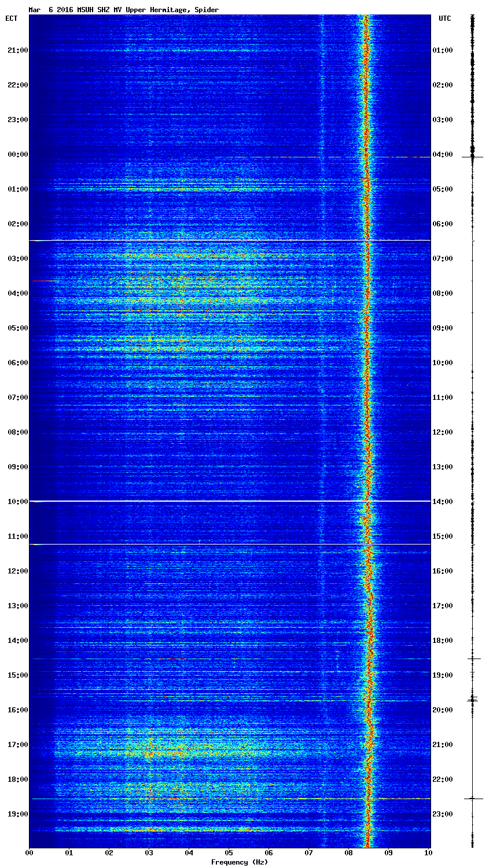Click the ECT axis label 05:00
This screenshot has width=493, height=868.
coord(17,328)
